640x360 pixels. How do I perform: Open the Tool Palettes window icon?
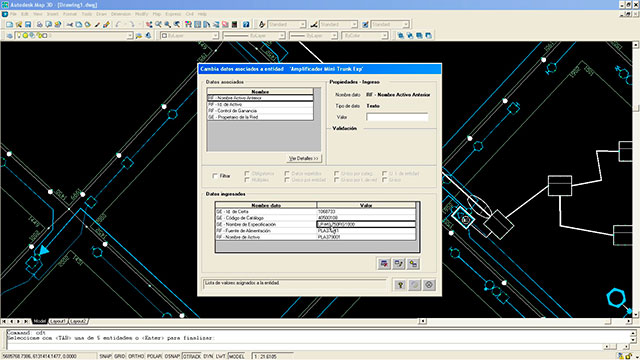click(207, 24)
